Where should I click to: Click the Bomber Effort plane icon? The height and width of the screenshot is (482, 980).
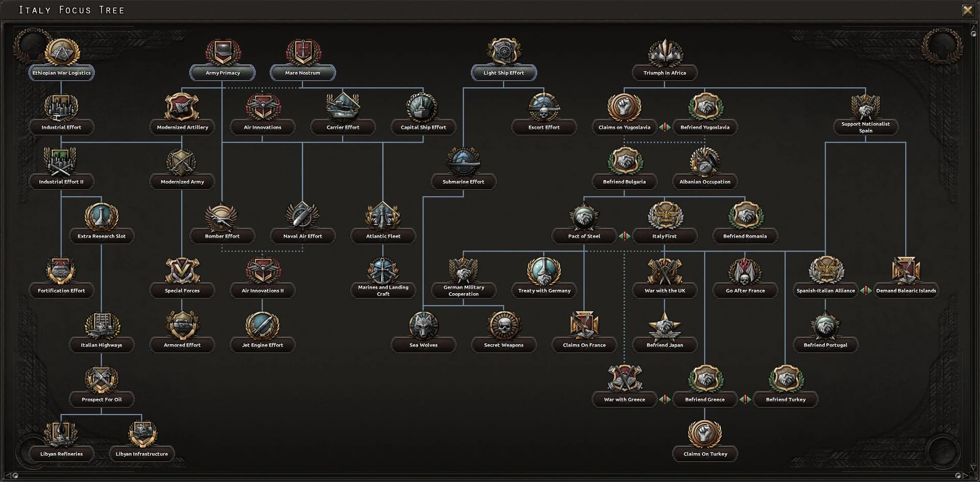222,216
